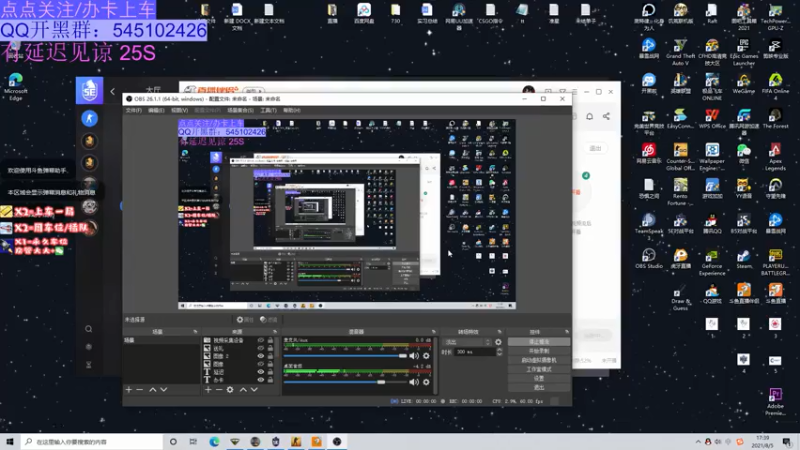Screen dimensions: 800x450
Task: Open Epic Games Launcher desktop shortcut
Action: 743,52
